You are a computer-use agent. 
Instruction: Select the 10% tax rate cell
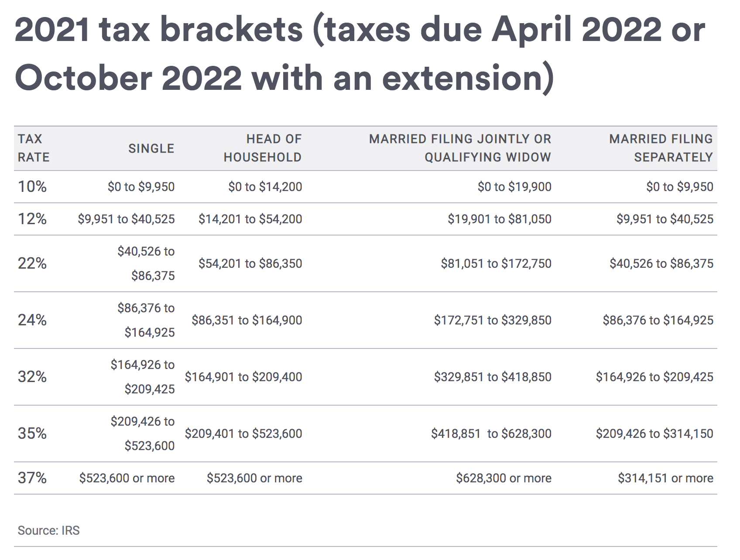[32, 187]
